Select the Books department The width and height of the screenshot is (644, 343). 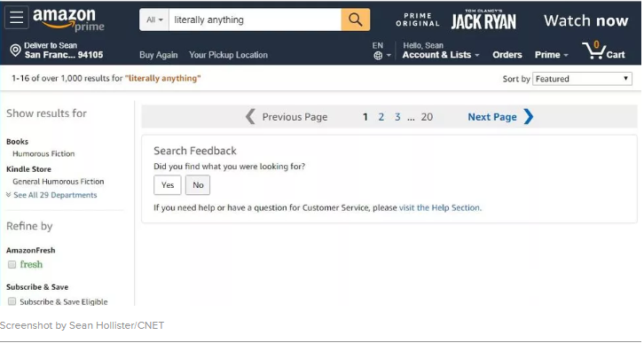[17, 142]
